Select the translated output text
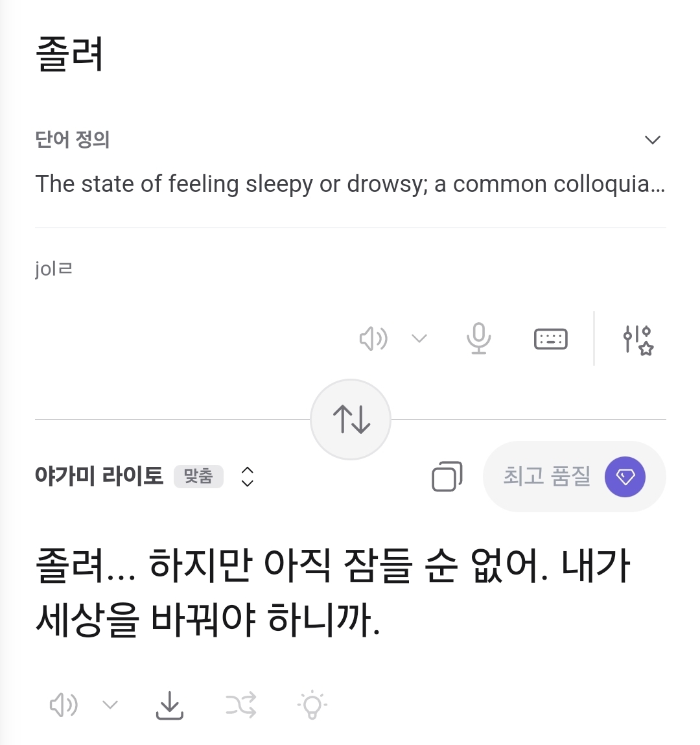Screen dimensions: 700x745 coord(332,591)
